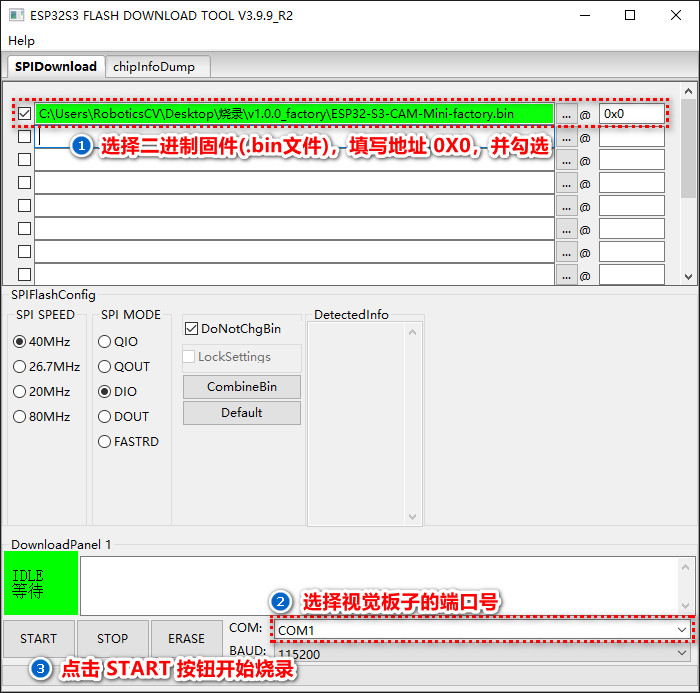The height and width of the screenshot is (693, 700).
Task: Click the 0x0 address input field
Action: click(631, 114)
